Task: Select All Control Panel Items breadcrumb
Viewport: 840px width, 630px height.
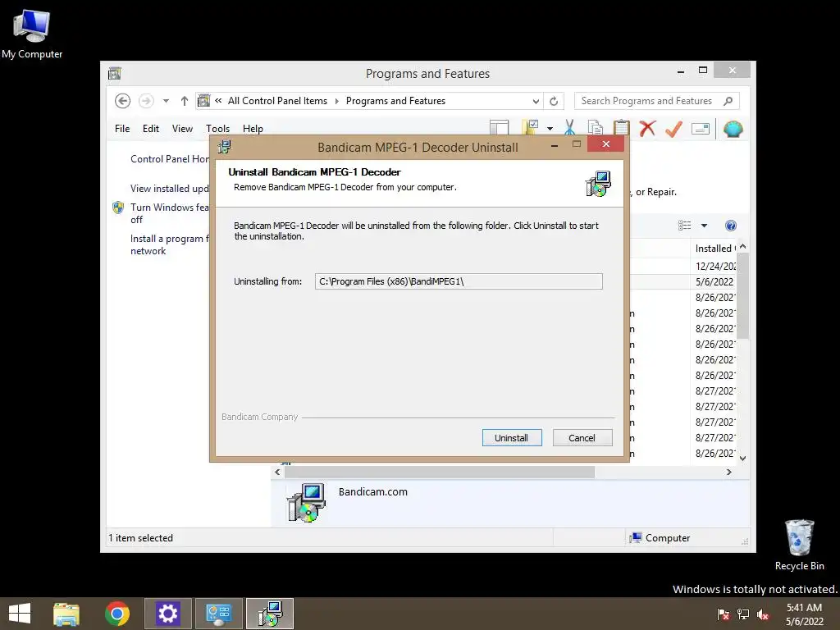Action: (x=277, y=101)
